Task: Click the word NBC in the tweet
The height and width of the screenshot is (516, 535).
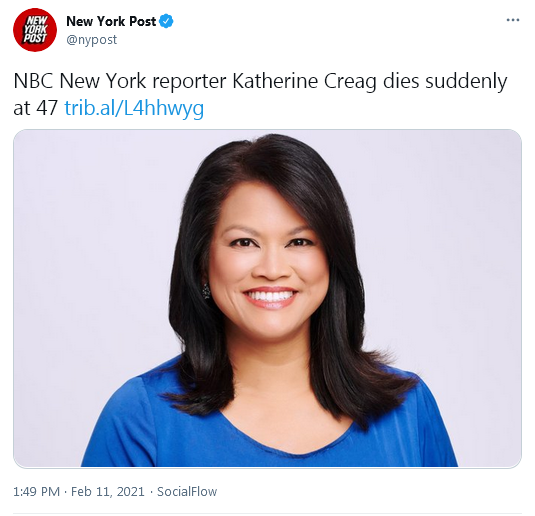Action: 33,81
